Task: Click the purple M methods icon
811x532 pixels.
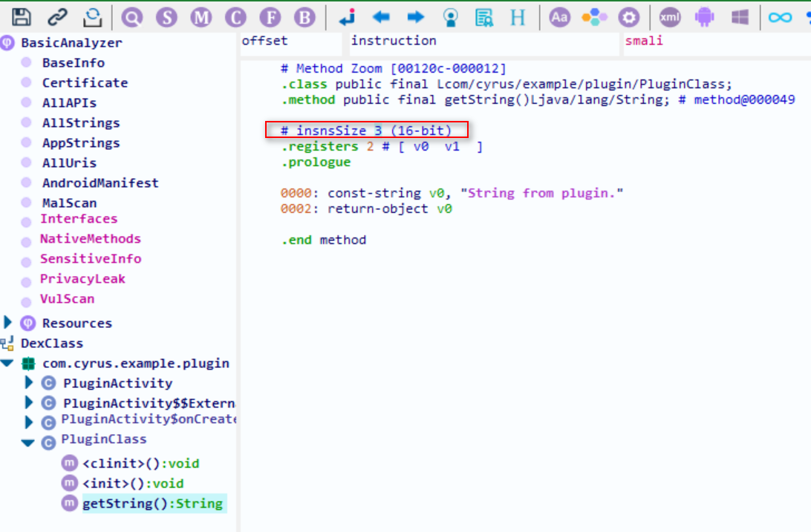Action: pyautogui.click(x=201, y=18)
